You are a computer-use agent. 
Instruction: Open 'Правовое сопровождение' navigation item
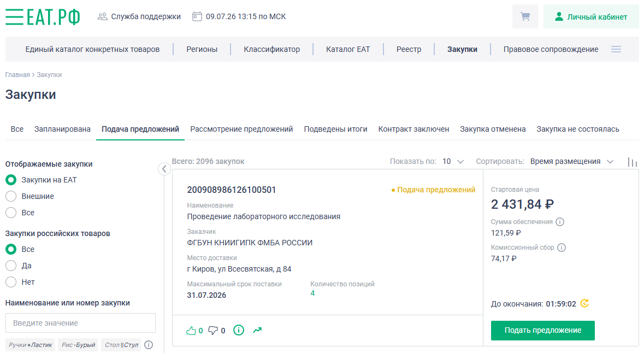pos(551,49)
